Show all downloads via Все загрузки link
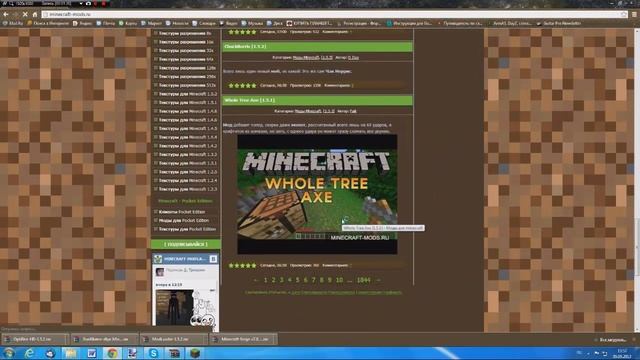The image size is (640, 360). point(611,340)
